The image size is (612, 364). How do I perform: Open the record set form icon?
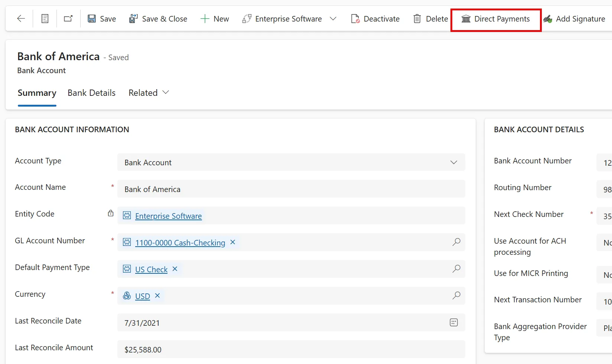(x=45, y=19)
